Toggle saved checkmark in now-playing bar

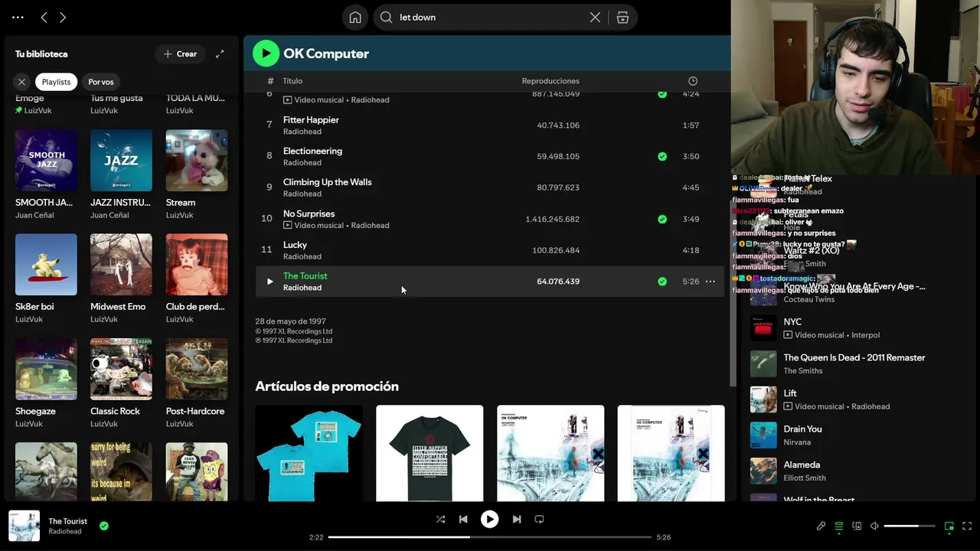tap(103, 526)
